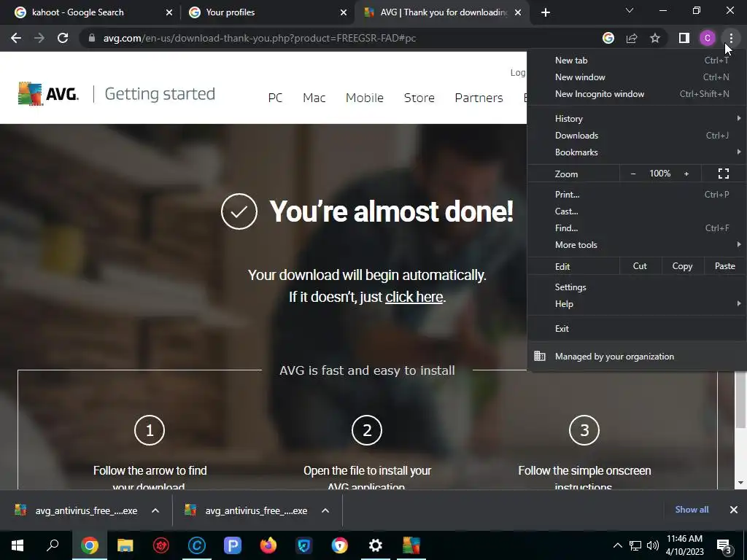The image size is (747, 560).
Task: Click the page vertical scrollbar thumb
Action: point(740,399)
